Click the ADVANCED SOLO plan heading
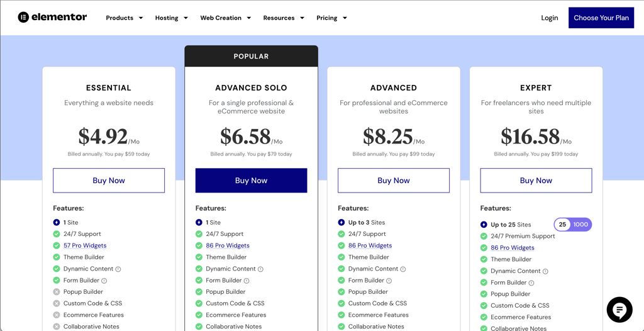 (252, 88)
